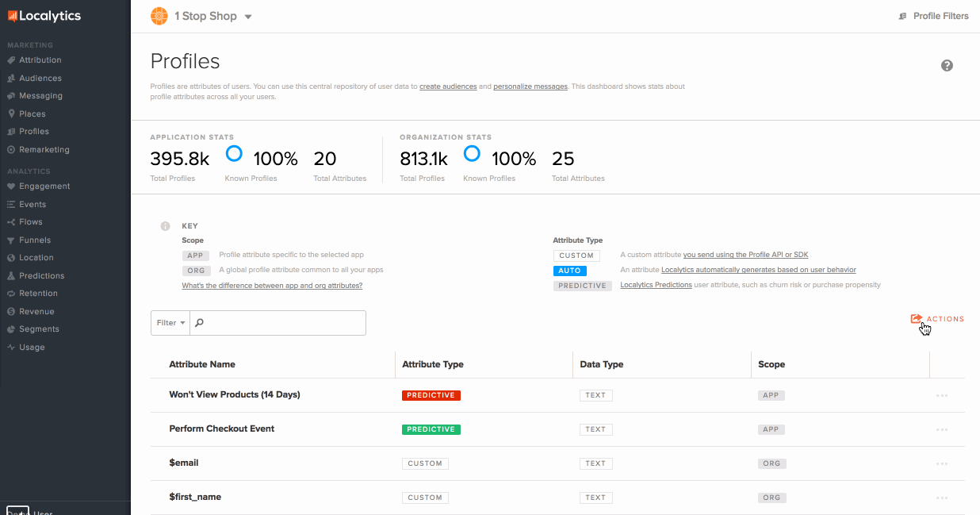This screenshot has height=515, width=980.
Task: Select Audiences from the Marketing sidebar
Action: click(x=40, y=78)
